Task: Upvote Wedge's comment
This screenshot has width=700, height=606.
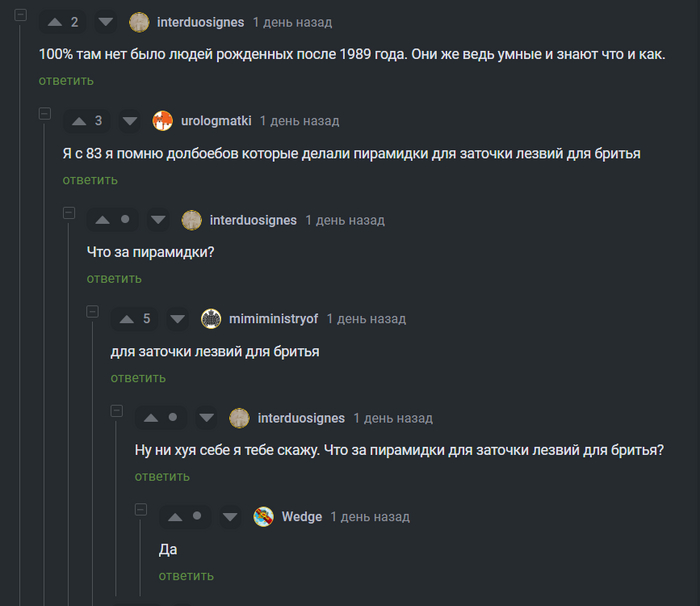Action: [x=174, y=517]
